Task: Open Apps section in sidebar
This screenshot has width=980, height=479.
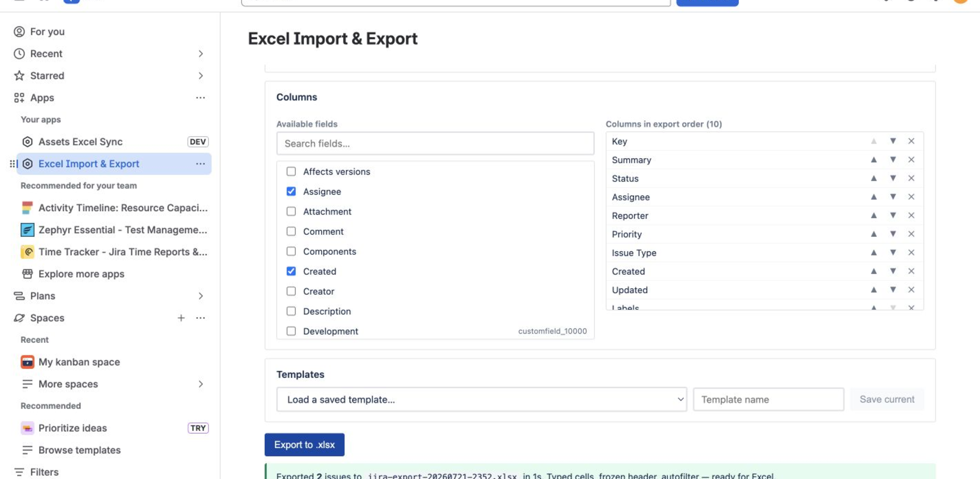Action: (42, 98)
